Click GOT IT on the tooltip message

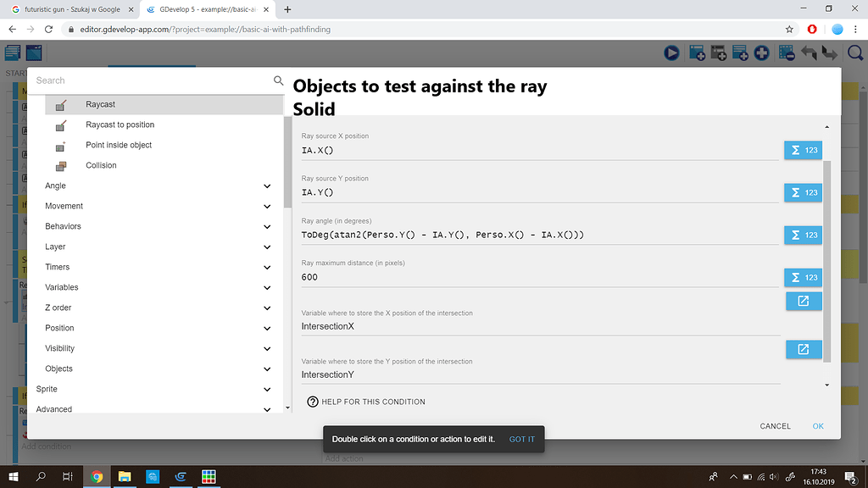pyautogui.click(x=520, y=439)
